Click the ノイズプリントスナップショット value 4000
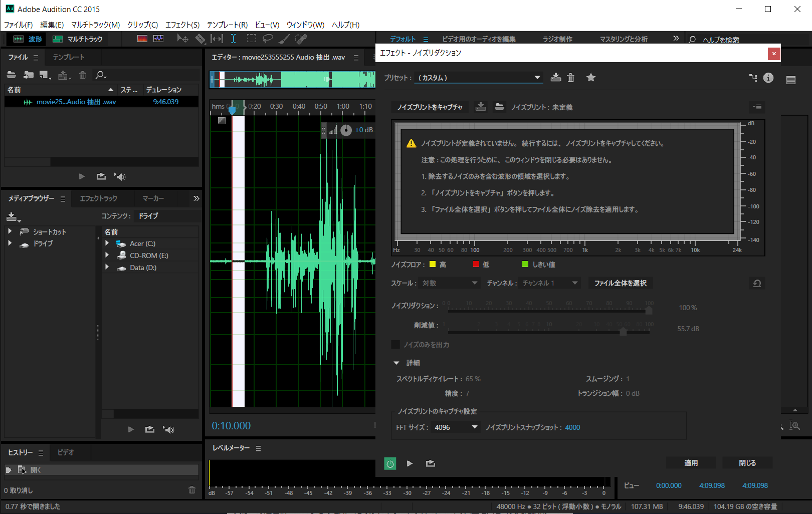The image size is (812, 514). (x=572, y=427)
